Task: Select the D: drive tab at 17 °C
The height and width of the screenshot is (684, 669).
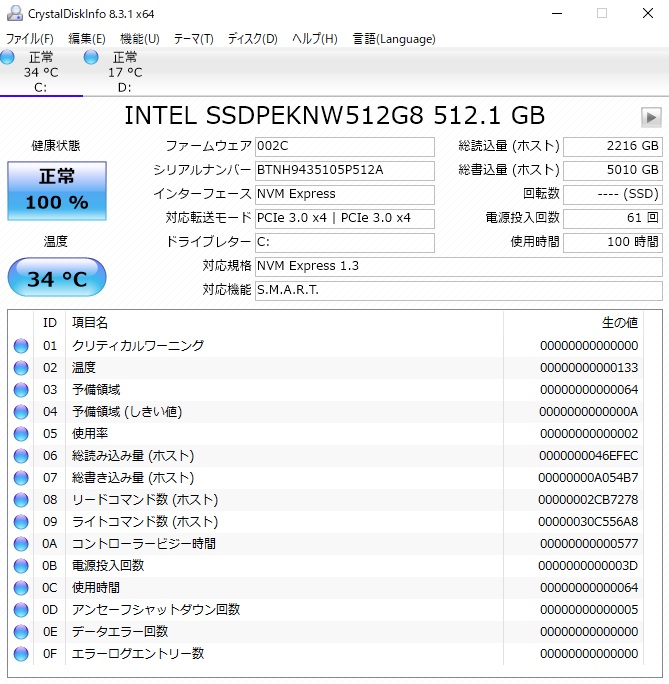Action: point(125,72)
